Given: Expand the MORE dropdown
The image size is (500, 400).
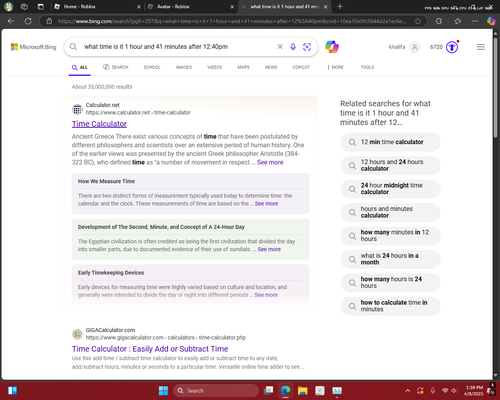Looking at the screenshot, I should tap(335, 67).
